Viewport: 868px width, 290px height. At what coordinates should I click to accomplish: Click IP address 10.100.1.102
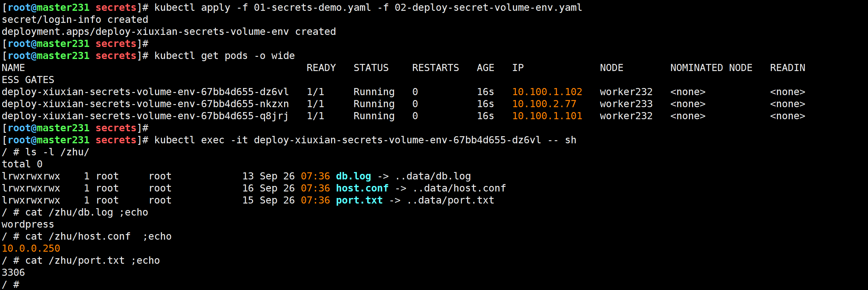(x=547, y=92)
